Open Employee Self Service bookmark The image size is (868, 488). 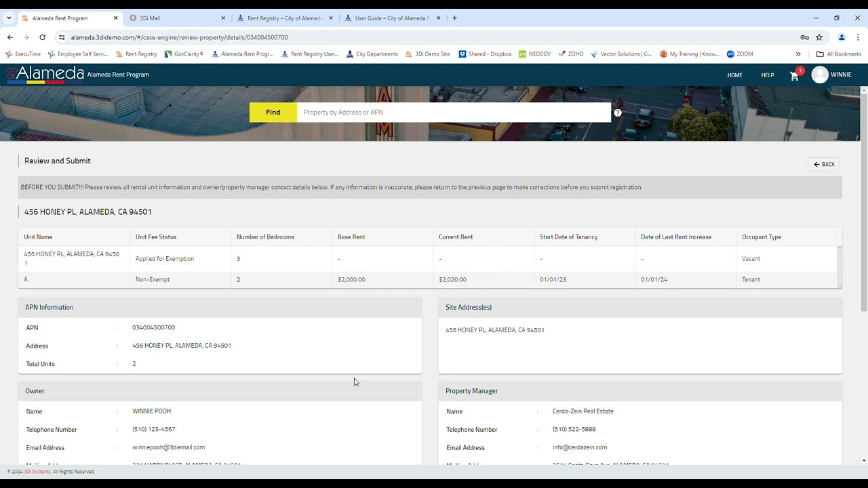tap(78, 54)
